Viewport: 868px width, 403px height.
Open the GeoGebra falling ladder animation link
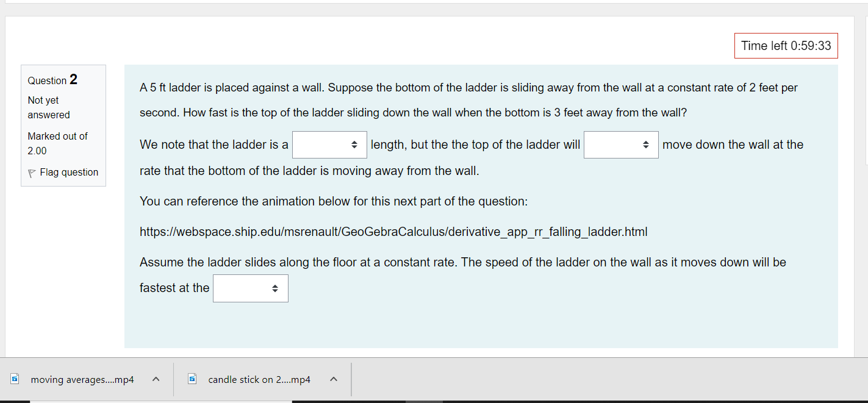tap(393, 232)
